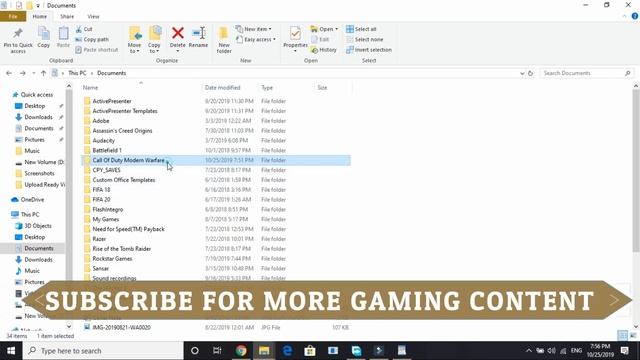The height and width of the screenshot is (360, 640).
Task: Click the Edit ribbon item
Action: coord(320,40)
